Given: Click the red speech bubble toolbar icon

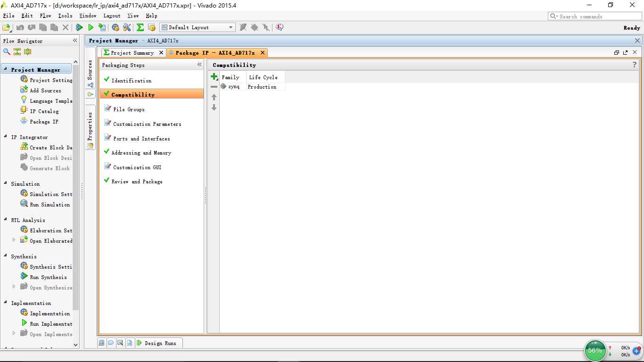Looking at the screenshot, I should click(x=280, y=27).
